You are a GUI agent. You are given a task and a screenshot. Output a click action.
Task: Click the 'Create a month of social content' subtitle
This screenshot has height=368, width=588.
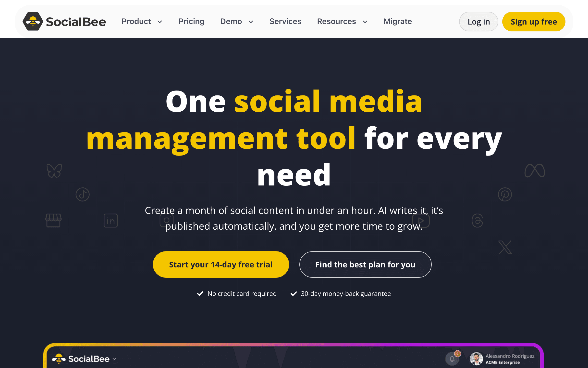[294, 218]
